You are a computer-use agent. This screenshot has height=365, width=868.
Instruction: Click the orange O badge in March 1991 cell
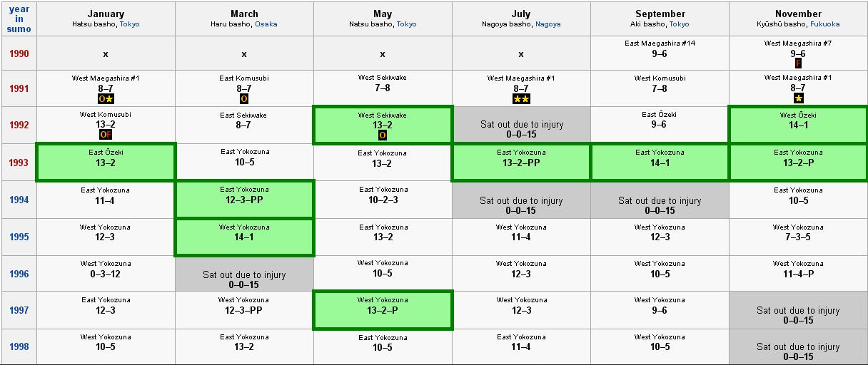[244, 98]
